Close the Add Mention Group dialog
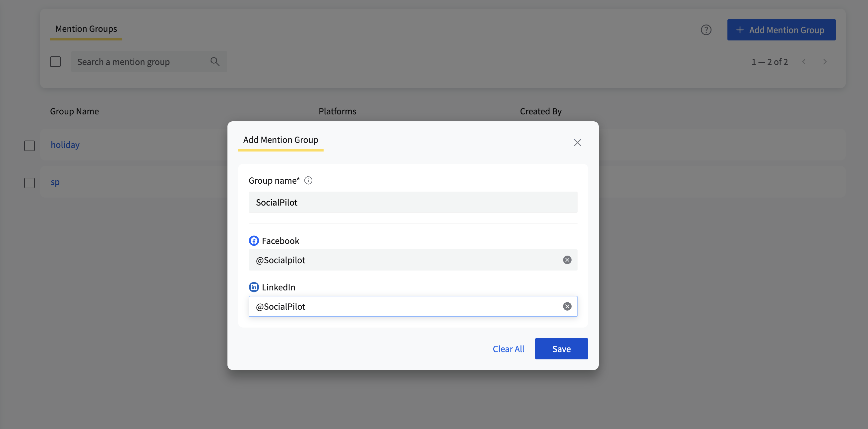The width and height of the screenshot is (868, 429). [x=577, y=143]
